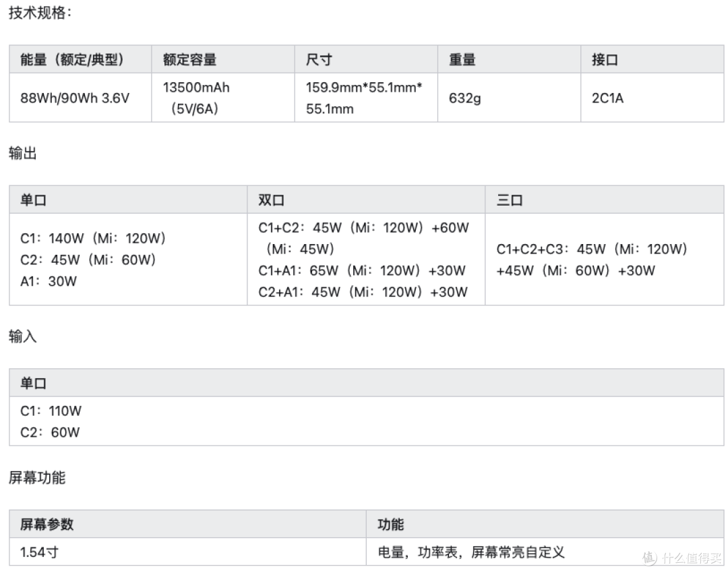Select the 'C1+A1: 65W (Mi: 120W) +30W' line
The image size is (728, 573).
click(362, 270)
